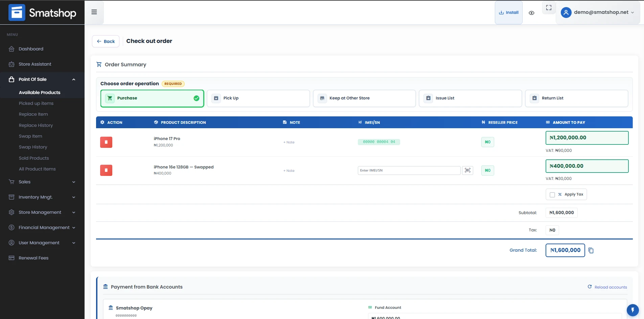Select the Purchase order operation

click(152, 98)
